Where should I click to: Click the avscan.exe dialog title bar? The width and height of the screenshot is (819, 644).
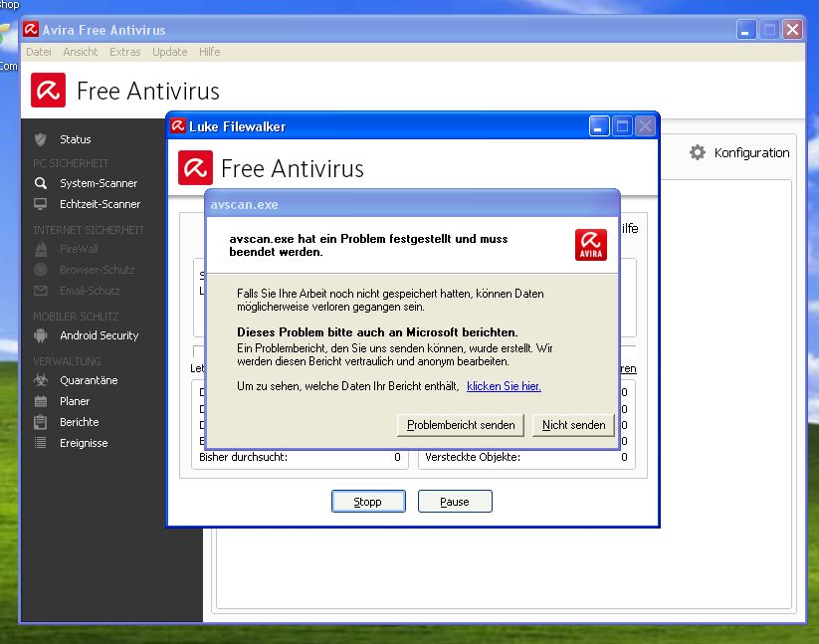pyautogui.click(x=413, y=204)
